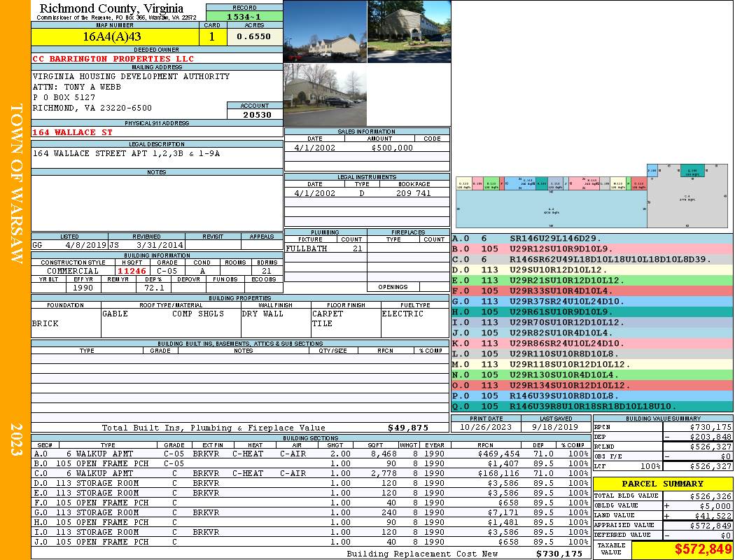Select BDRMS value 21
735x560 pixels.
(x=266, y=271)
